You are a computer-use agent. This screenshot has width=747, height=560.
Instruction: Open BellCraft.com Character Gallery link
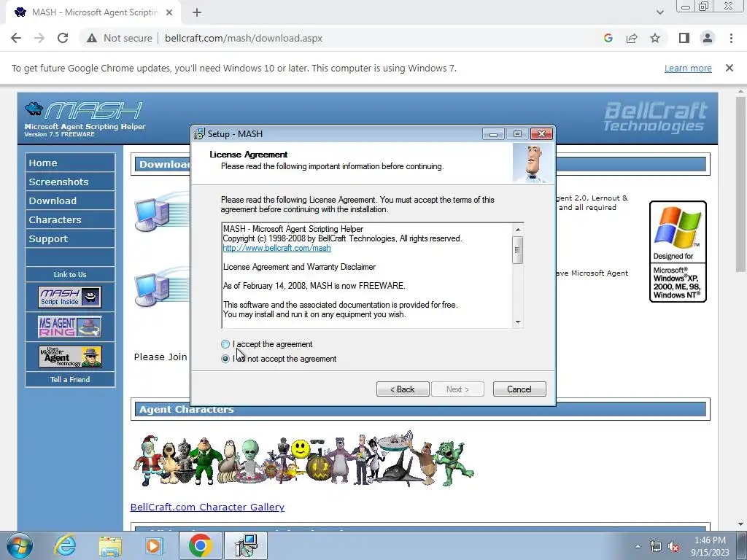pyautogui.click(x=207, y=507)
